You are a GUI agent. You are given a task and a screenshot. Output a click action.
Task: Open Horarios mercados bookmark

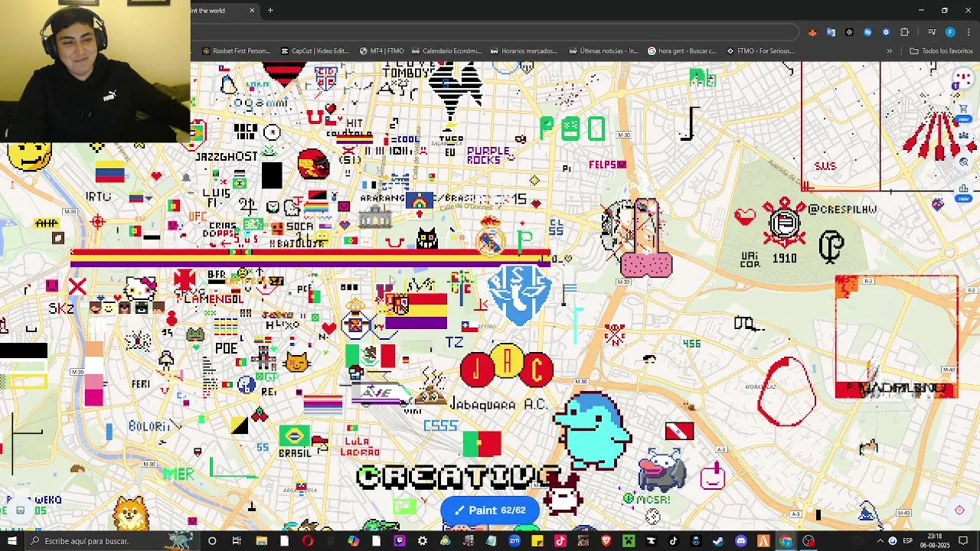pos(524,51)
